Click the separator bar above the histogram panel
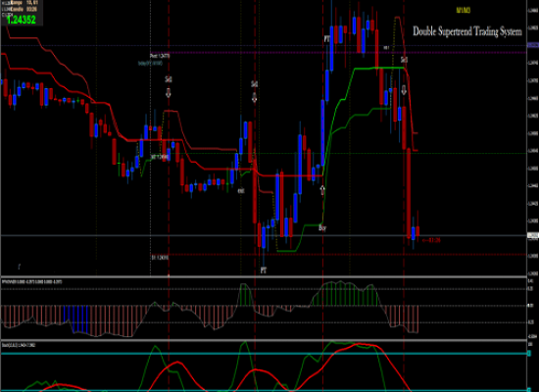The width and height of the screenshot is (539, 392). [x=264, y=276]
